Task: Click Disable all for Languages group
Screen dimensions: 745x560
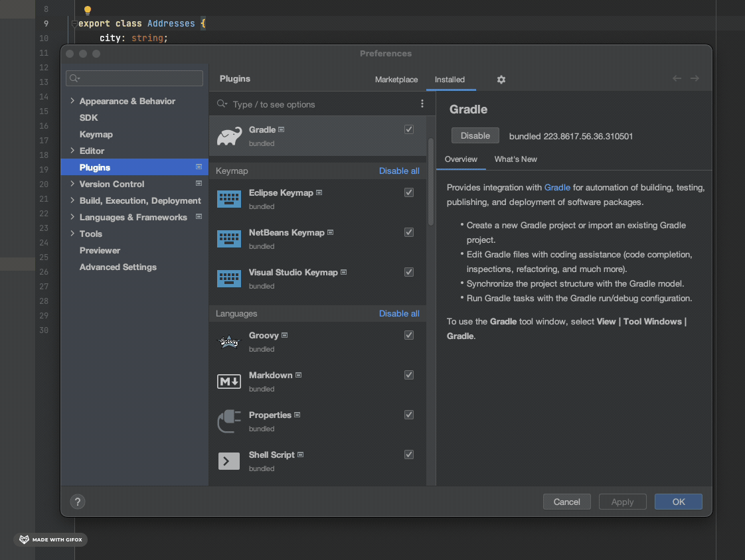Action: [x=399, y=314]
